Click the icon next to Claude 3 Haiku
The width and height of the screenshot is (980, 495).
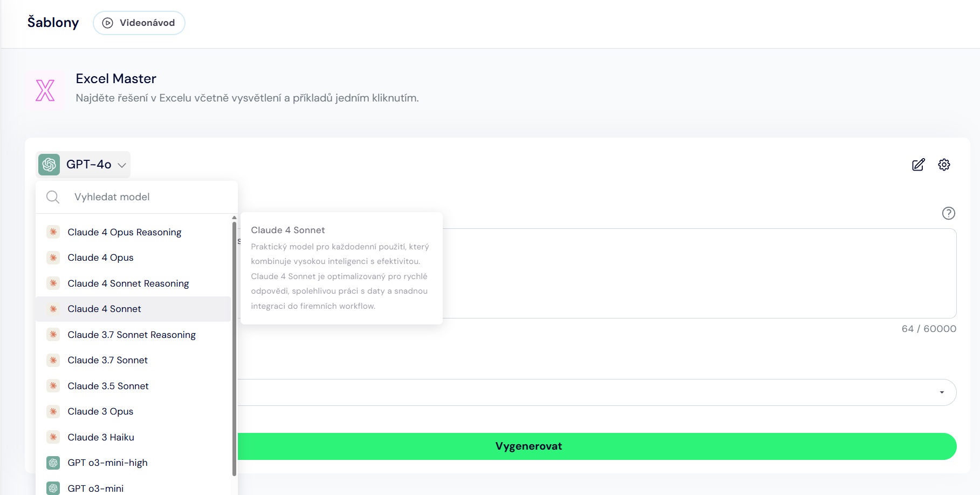pyautogui.click(x=53, y=437)
